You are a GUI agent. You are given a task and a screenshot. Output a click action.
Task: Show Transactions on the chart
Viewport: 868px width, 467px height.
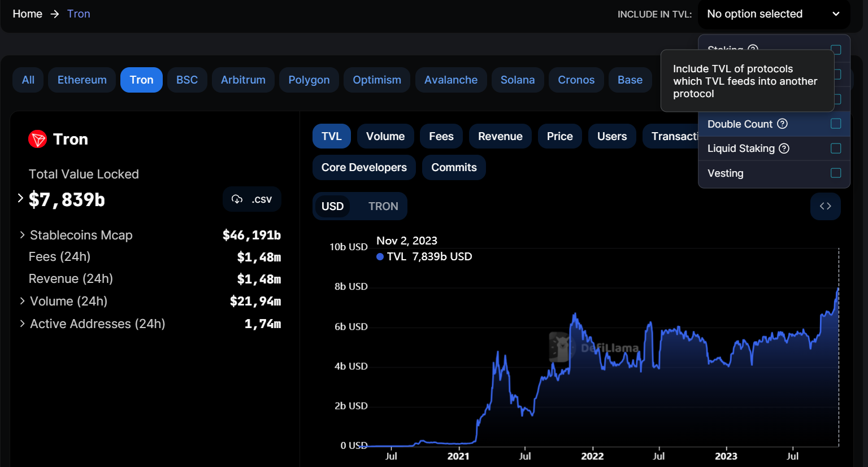[671, 136]
